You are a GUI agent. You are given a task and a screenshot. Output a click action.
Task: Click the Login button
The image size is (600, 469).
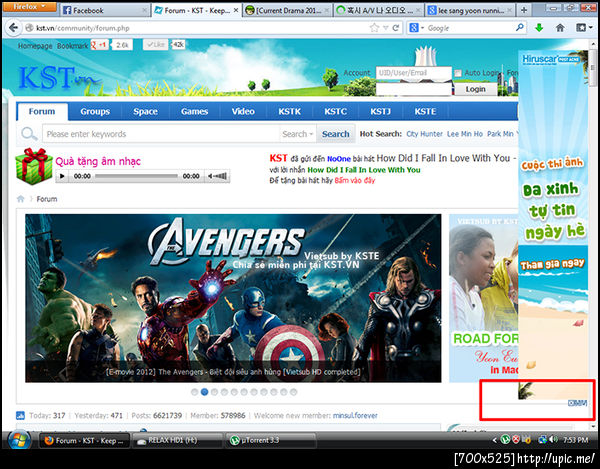tap(476, 89)
